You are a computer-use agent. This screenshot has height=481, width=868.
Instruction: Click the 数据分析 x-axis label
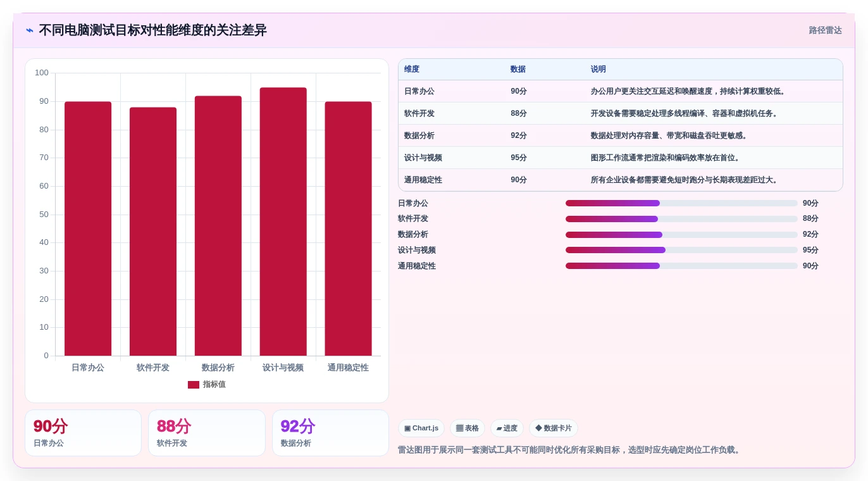coord(218,368)
